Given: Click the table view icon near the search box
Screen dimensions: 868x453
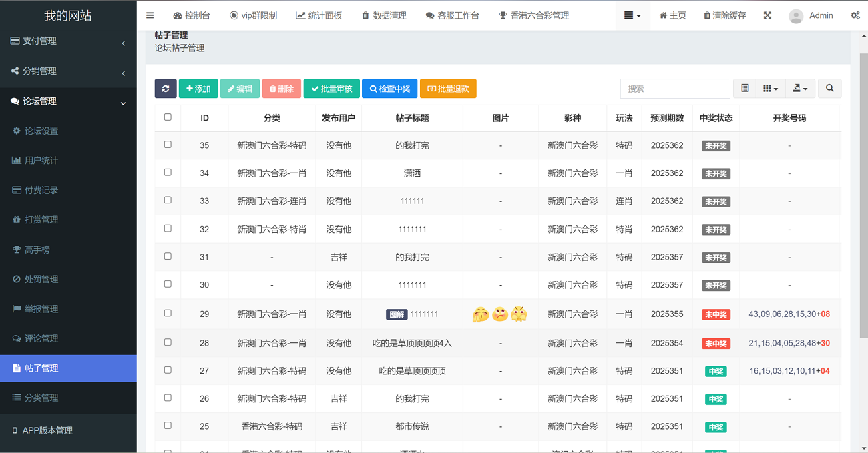Looking at the screenshot, I should click(x=745, y=88).
